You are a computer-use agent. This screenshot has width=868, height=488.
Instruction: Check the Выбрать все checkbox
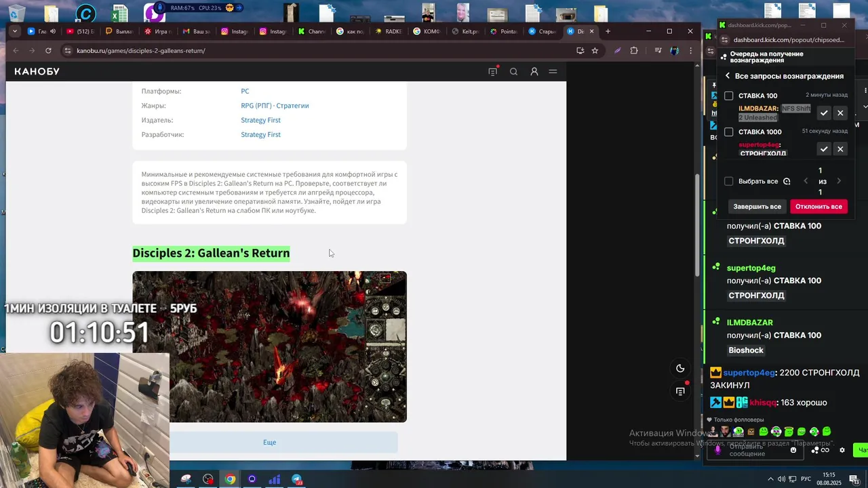pyautogui.click(x=729, y=181)
